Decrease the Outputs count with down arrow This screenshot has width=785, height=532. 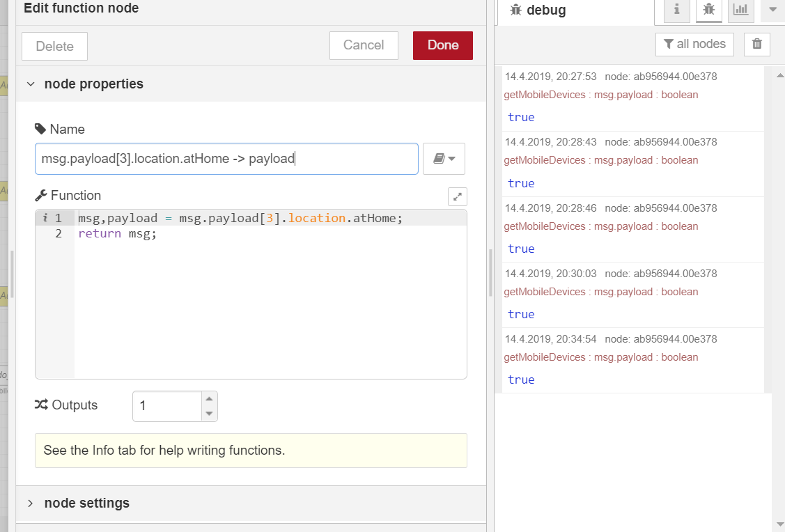tap(209, 414)
